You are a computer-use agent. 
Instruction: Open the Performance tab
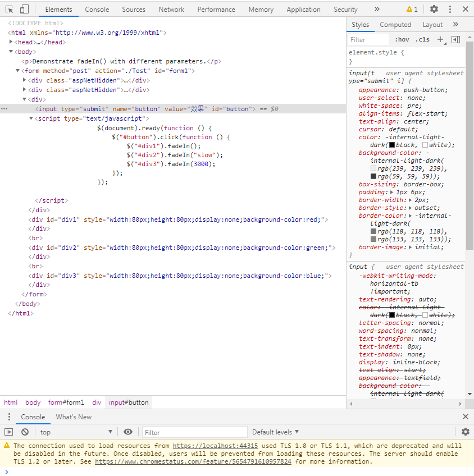click(x=216, y=10)
